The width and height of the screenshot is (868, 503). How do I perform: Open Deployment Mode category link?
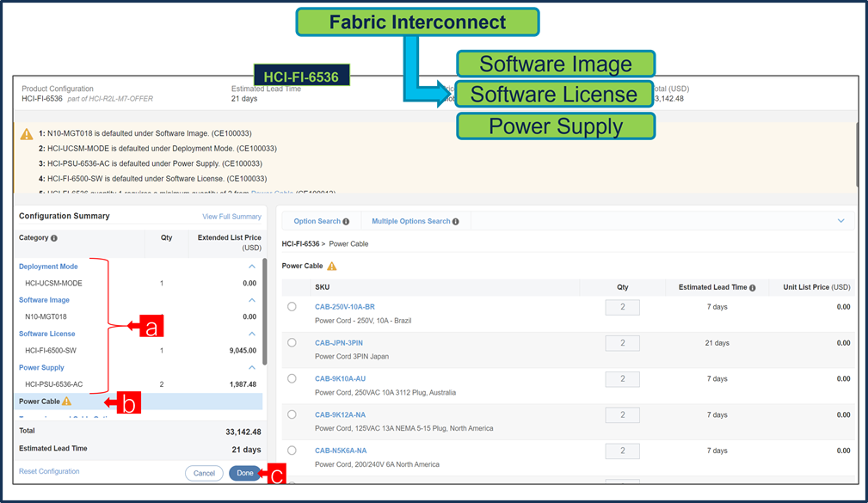48,267
